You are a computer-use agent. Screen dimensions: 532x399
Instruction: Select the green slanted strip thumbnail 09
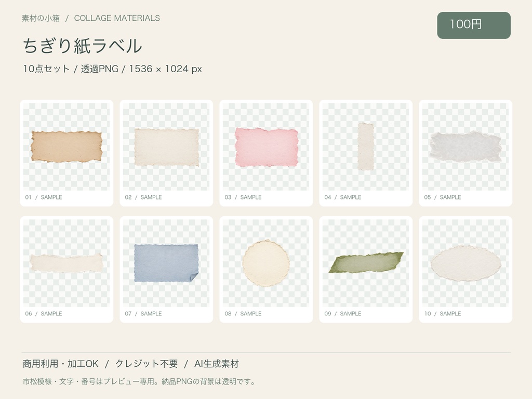click(366, 263)
